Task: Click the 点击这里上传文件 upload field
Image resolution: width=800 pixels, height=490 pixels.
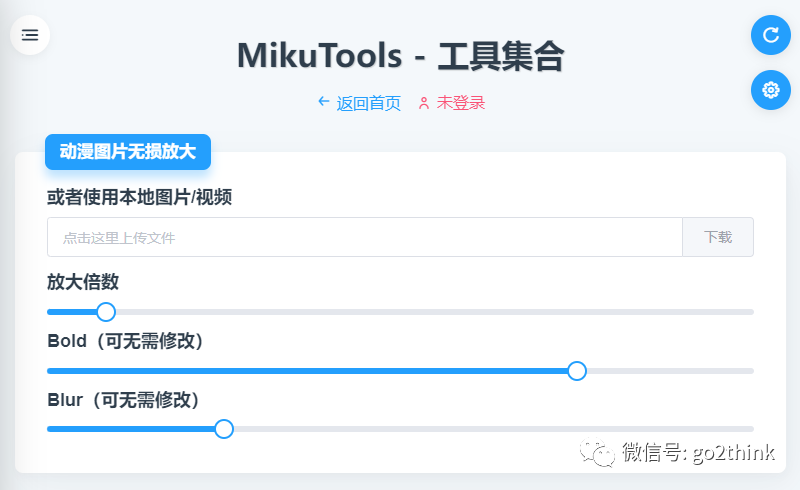Action: [365, 237]
